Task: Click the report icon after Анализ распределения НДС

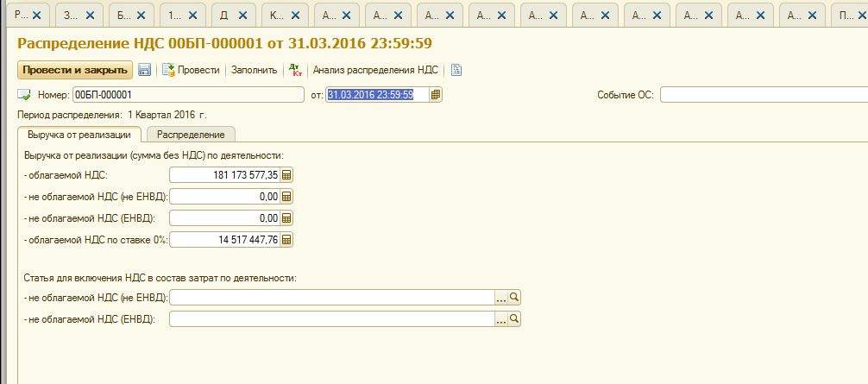Action: pyautogui.click(x=456, y=70)
